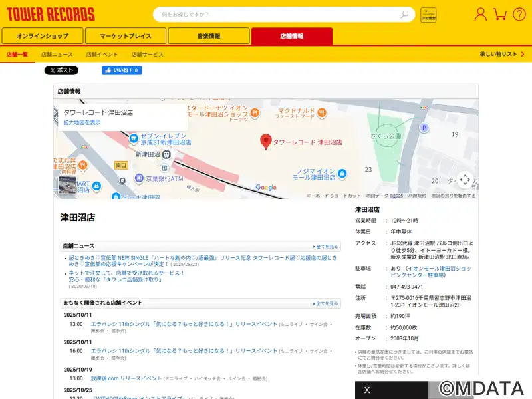This screenshot has width=532, height=399.
Task: Click the Nojima Aeon Mall marker
Action: click(x=342, y=174)
